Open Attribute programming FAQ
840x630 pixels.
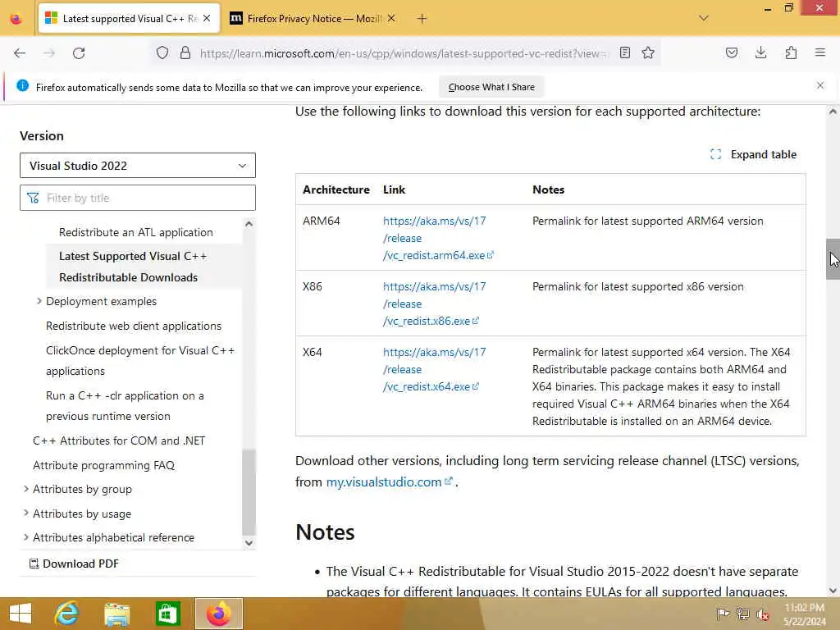click(x=104, y=466)
